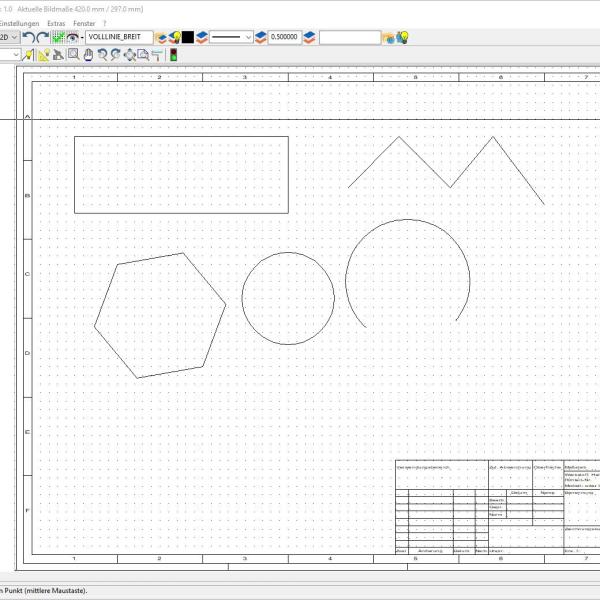
Task: Open the Einstellungen menu
Action: pyautogui.click(x=19, y=23)
